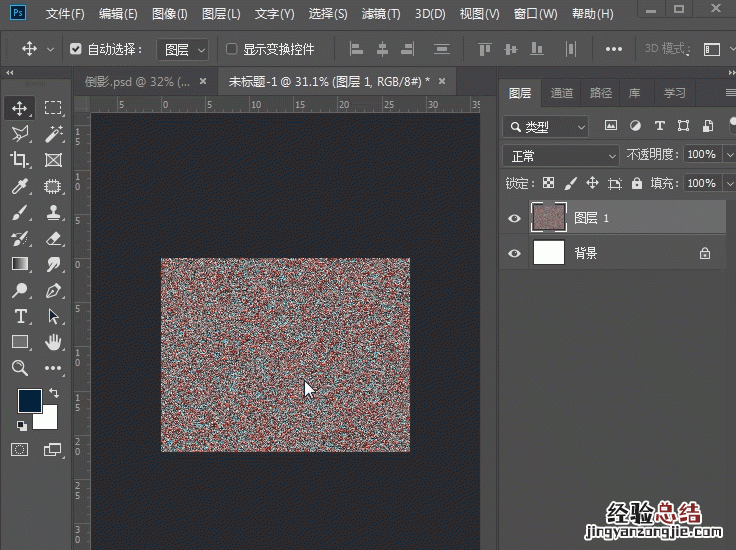Image resolution: width=736 pixels, height=550 pixels.
Task: Choose the Magic Wand tool
Action: click(53, 134)
